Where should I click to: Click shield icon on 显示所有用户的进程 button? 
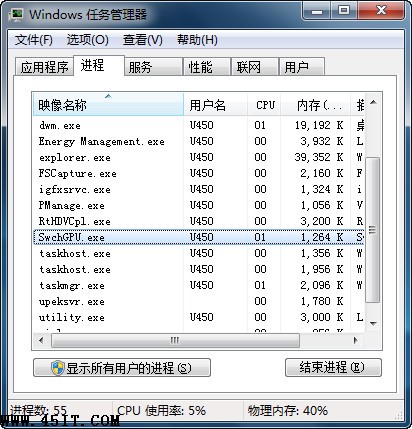coord(58,368)
